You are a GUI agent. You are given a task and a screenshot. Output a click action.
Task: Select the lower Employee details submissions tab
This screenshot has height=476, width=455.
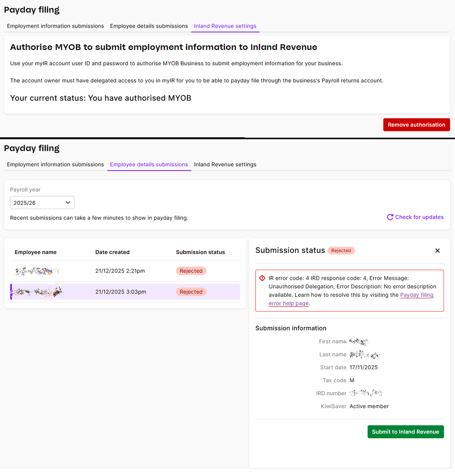pyautogui.click(x=149, y=164)
